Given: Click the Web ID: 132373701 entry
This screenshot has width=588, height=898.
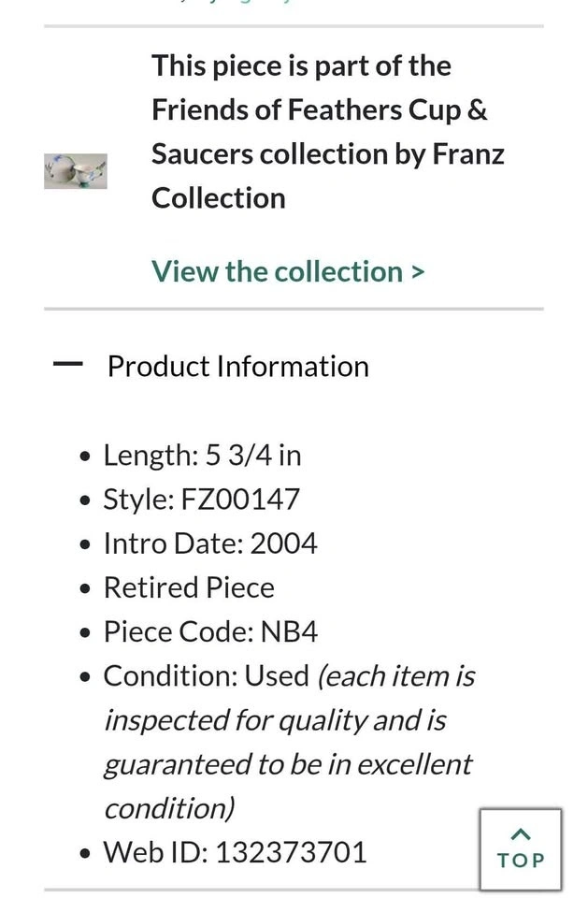Looking at the screenshot, I should coord(235,851).
